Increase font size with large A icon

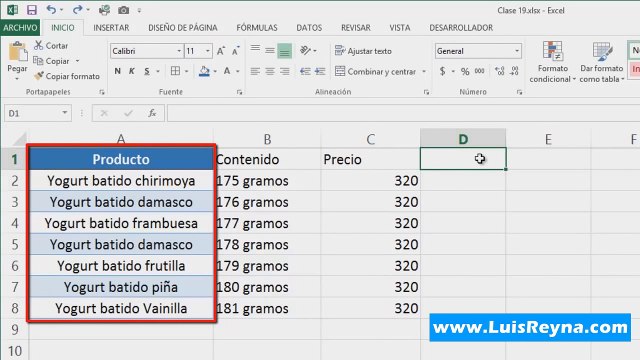221,51
